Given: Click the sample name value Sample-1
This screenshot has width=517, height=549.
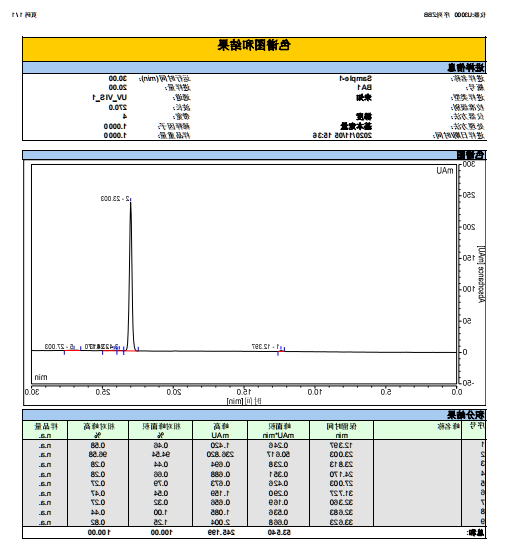Looking at the screenshot, I should [355, 78].
